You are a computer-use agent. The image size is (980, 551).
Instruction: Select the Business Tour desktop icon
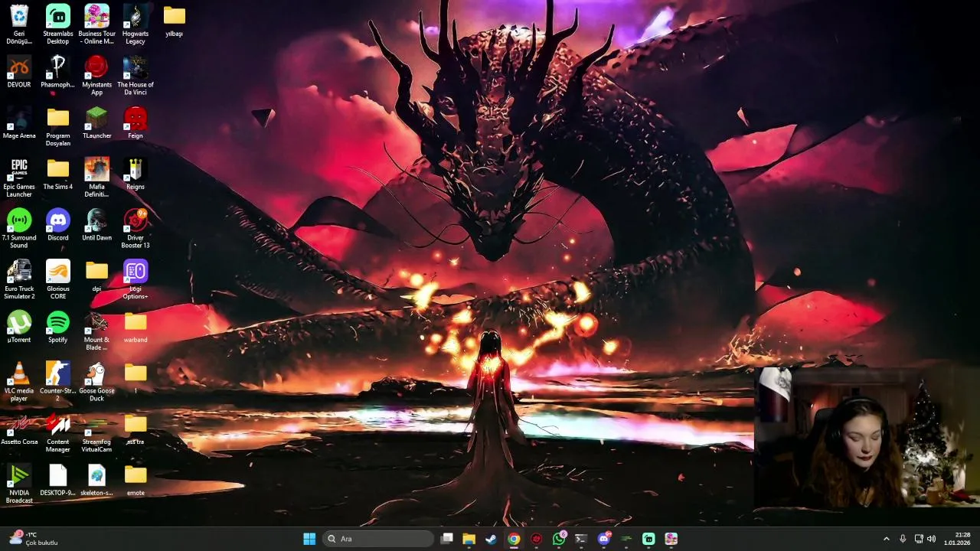(96, 24)
